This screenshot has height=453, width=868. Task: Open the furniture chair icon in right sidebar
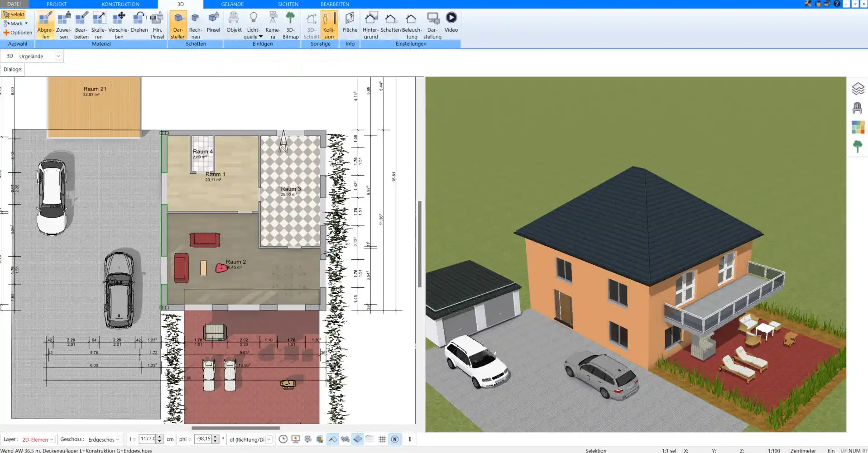(x=858, y=108)
